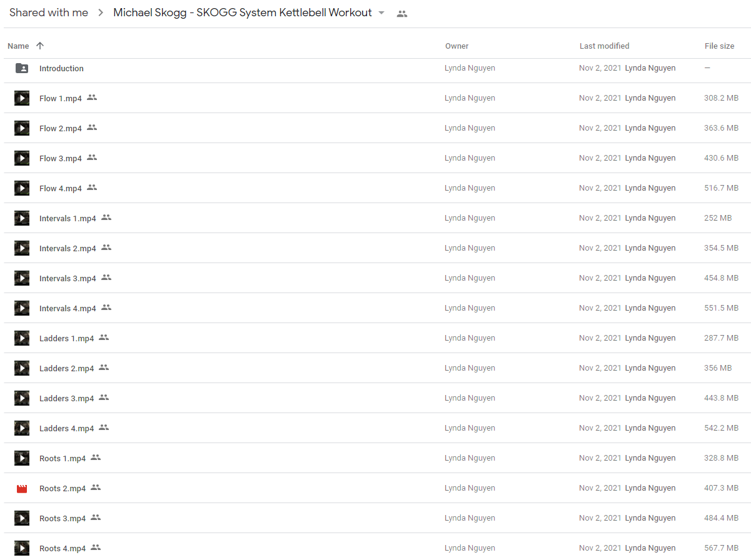Viewport: 751px width, 560px height.
Task: Click the Ladders 2.mp4 video thumbnail icon
Action: pyautogui.click(x=22, y=368)
